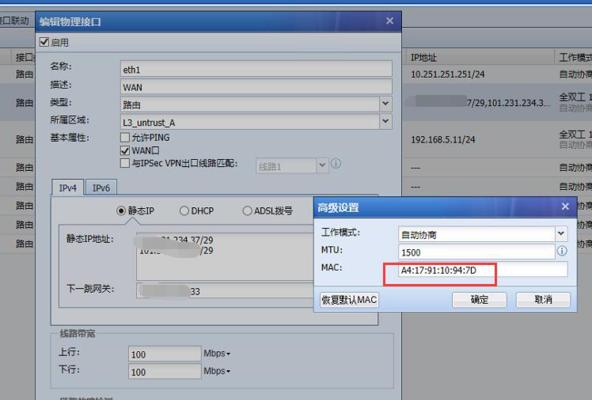Open the 工作模式 dropdown in advanced settings

(x=561, y=234)
